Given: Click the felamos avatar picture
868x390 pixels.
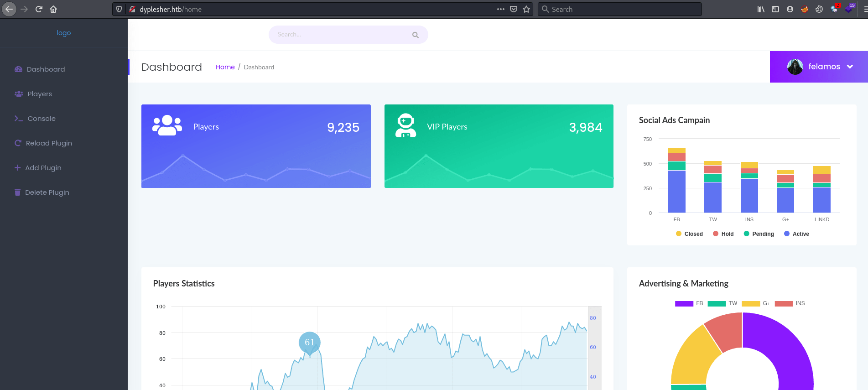Looking at the screenshot, I should (795, 67).
